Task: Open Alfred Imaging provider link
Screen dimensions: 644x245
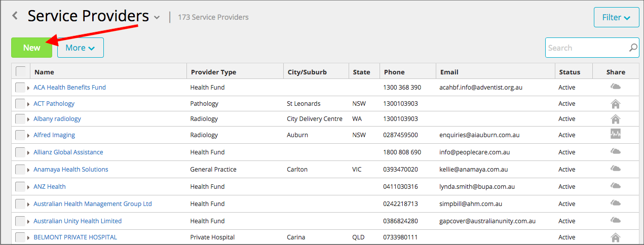Action: tap(54, 135)
